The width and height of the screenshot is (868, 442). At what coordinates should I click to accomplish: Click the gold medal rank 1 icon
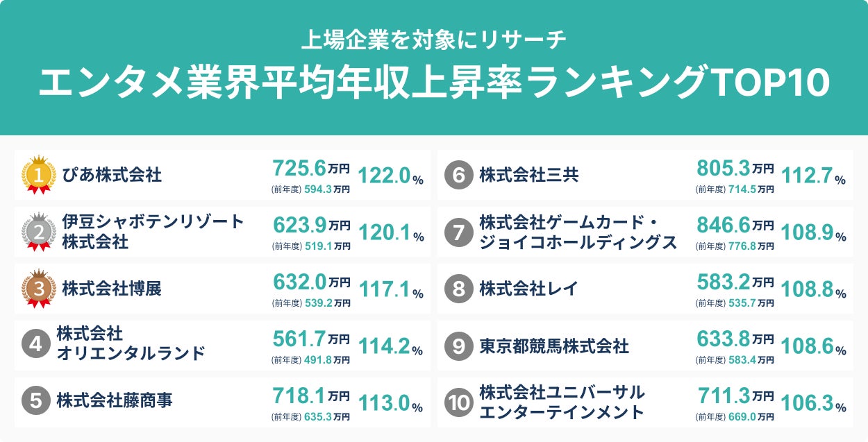coord(39,175)
